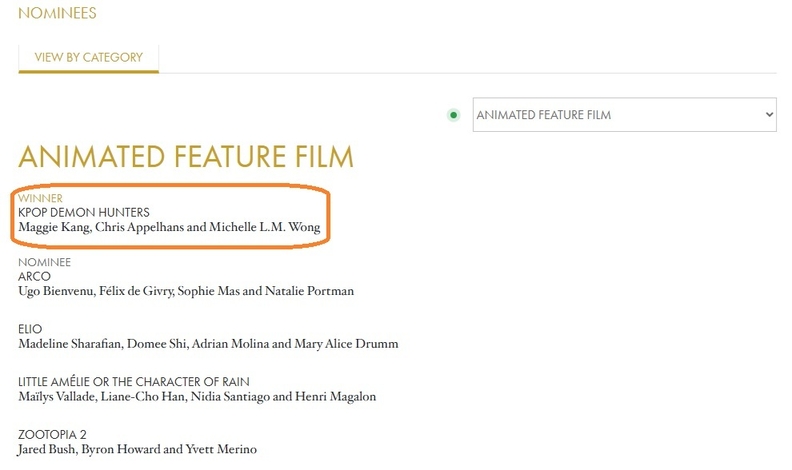This screenshot has height=470, width=792.
Task: Open the Arco film title
Action: point(35,276)
